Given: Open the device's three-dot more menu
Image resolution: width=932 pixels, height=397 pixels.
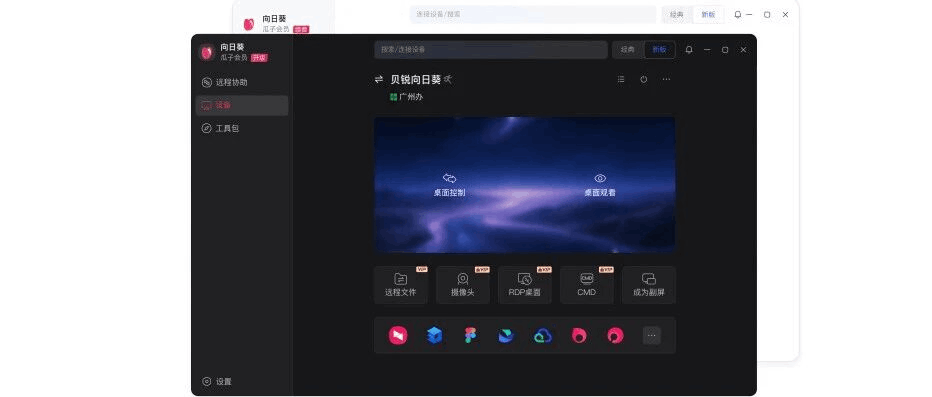Looking at the screenshot, I should [x=666, y=79].
